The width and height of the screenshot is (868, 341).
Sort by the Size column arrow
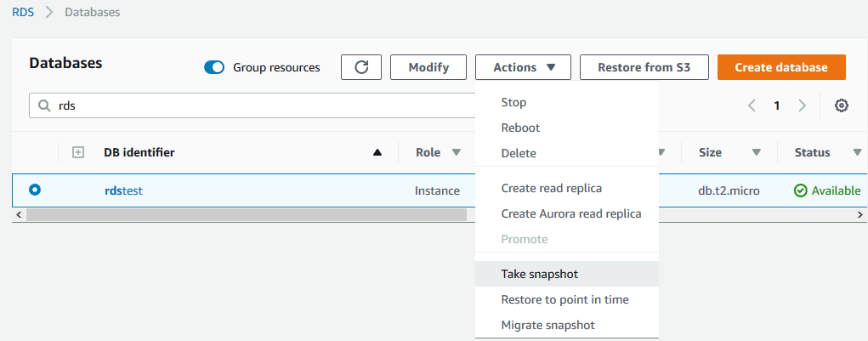[x=756, y=152]
